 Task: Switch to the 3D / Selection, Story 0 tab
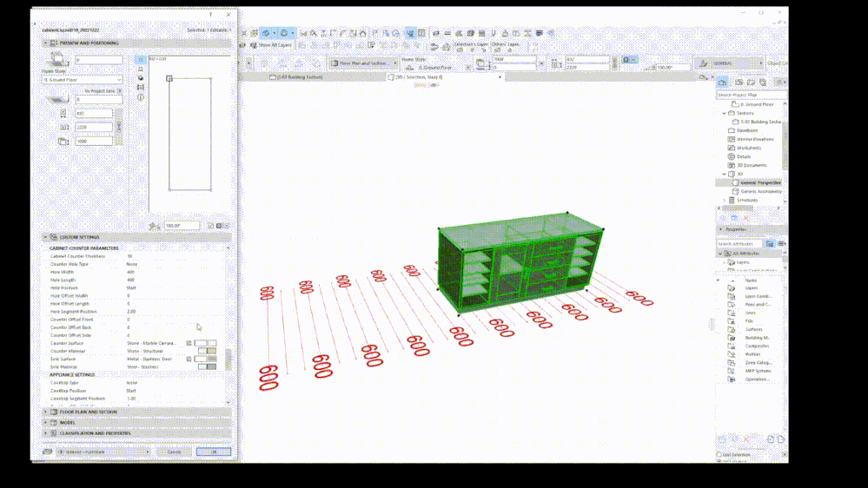419,77
